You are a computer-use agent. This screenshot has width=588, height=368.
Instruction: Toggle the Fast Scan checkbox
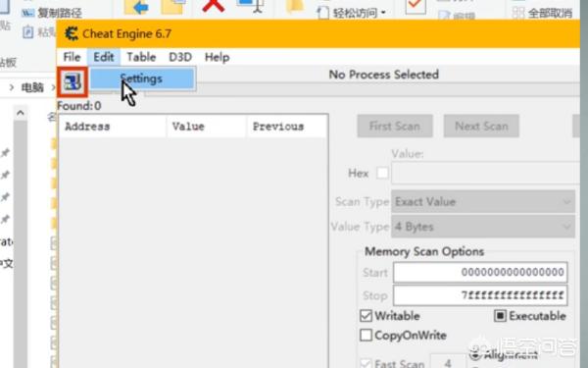(x=366, y=363)
